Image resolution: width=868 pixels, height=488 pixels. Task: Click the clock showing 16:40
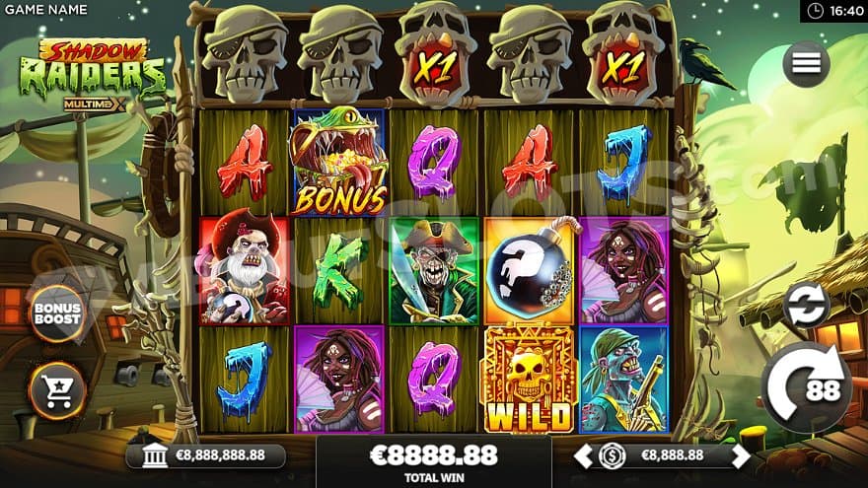tap(834, 11)
